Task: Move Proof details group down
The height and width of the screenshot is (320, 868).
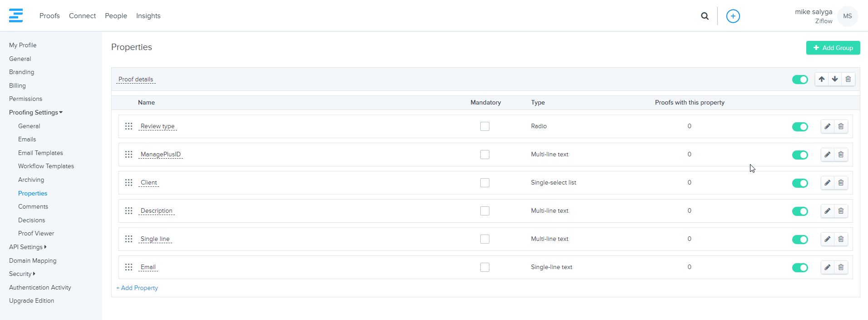Action: [834, 79]
